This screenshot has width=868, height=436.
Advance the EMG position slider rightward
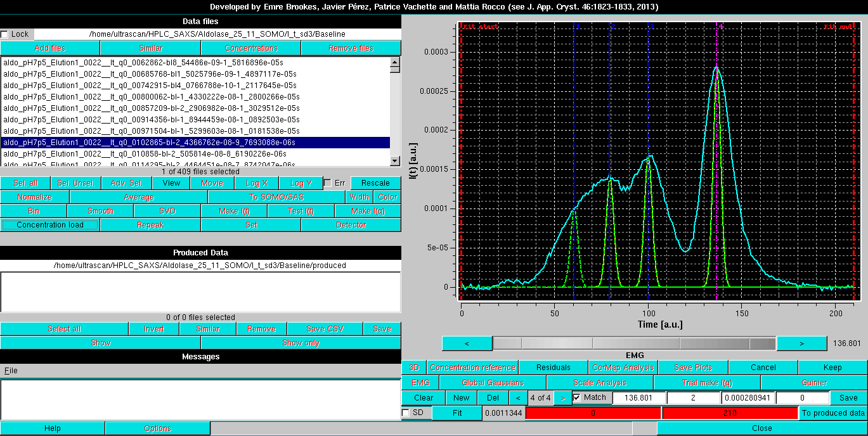coord(801,343)
